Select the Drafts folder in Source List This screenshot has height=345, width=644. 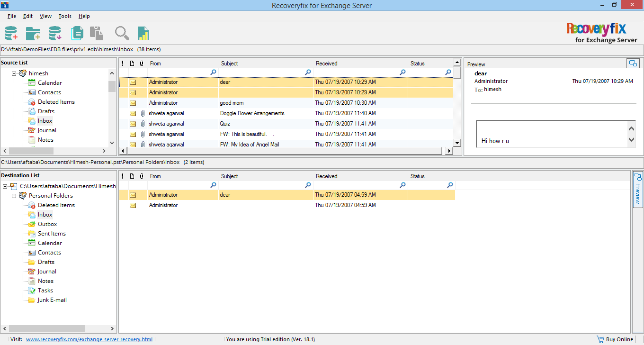pyautogui.click(x=46, y=111)
